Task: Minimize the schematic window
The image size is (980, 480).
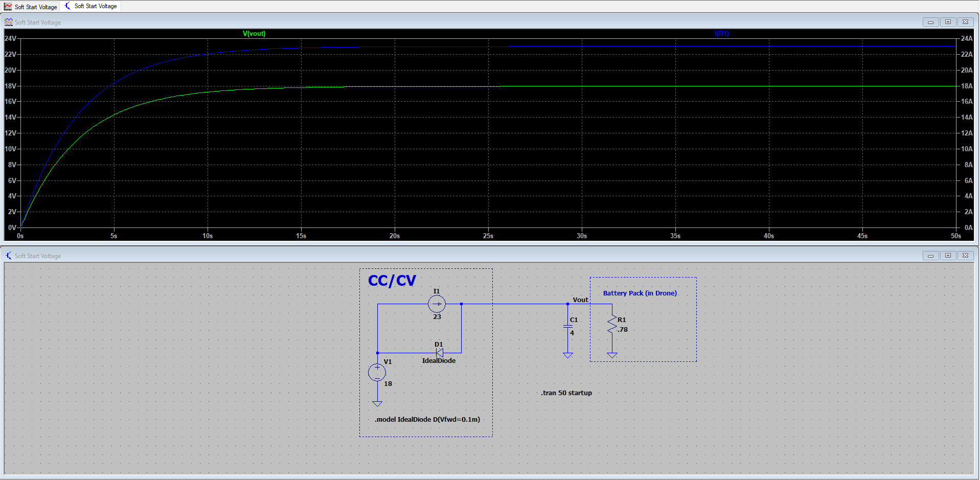Action: point(930,256)
